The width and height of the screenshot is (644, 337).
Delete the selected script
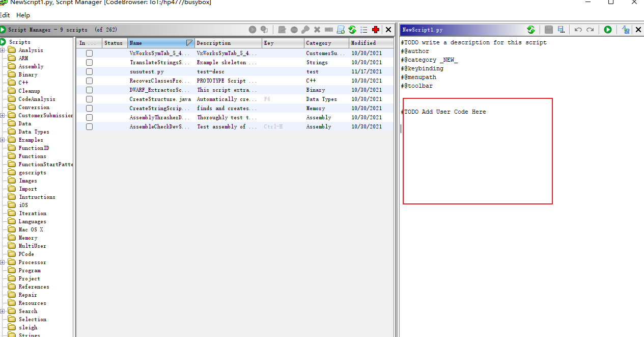coord(318,30)
